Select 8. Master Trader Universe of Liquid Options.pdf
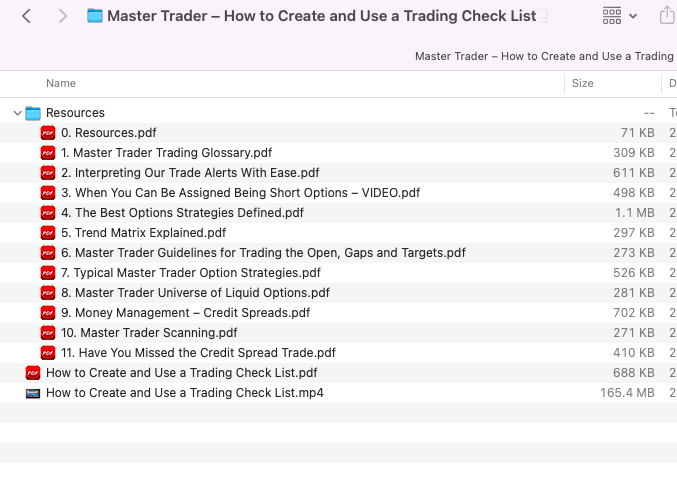 click(338, 293)
